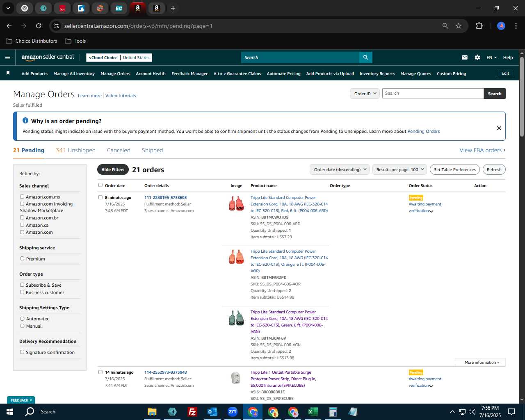The height and width of the screenshot is (420, 525).
Task: Close the pending order info banner
Action: click(x=499, y=128)
